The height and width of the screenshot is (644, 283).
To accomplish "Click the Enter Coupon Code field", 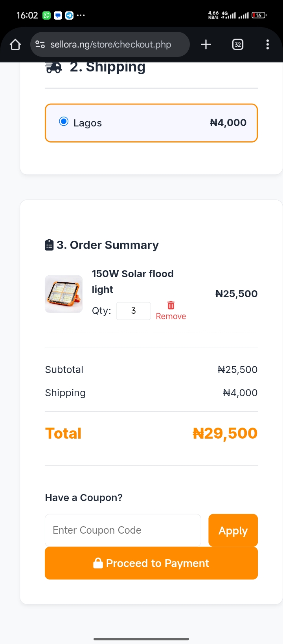I will tap(123, 530).
